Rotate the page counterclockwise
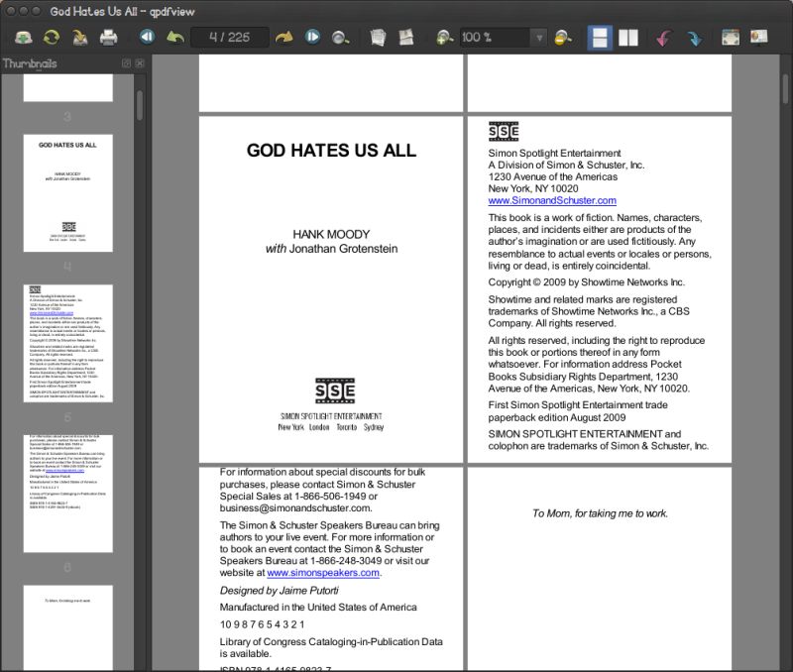The height and width of the screenshot is (672, 793). 662,38
